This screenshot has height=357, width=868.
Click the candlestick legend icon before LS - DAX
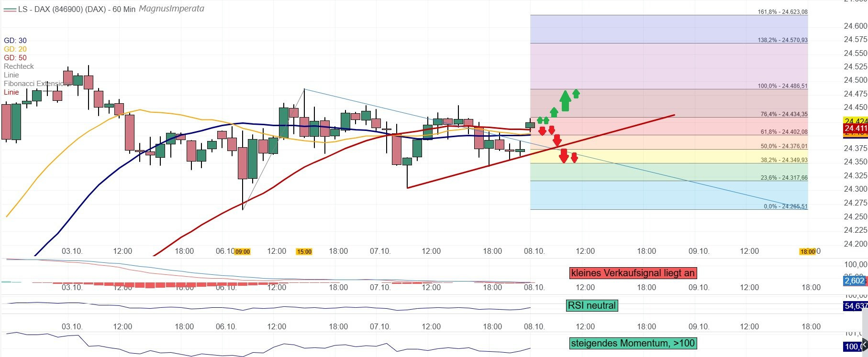(x=10, y=9)
